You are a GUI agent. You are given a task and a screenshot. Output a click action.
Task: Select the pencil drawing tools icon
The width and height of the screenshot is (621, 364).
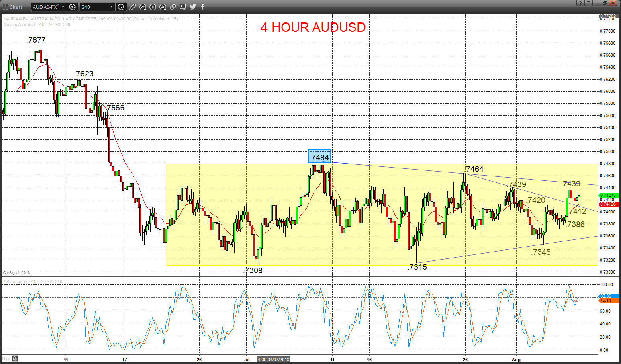[133, 7]
